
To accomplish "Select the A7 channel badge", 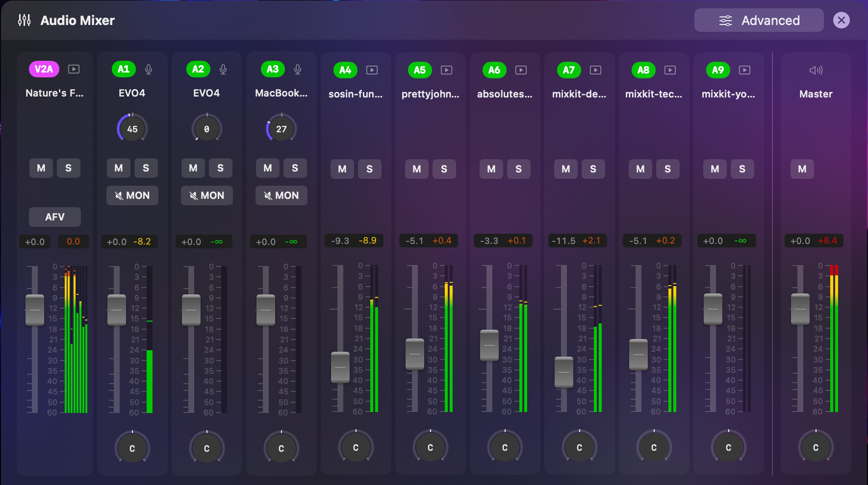I will click(x=569, y=70).
